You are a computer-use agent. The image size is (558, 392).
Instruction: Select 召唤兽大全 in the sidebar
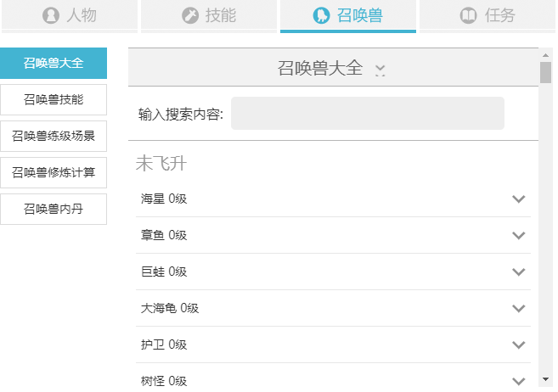[x=54, y=63]
